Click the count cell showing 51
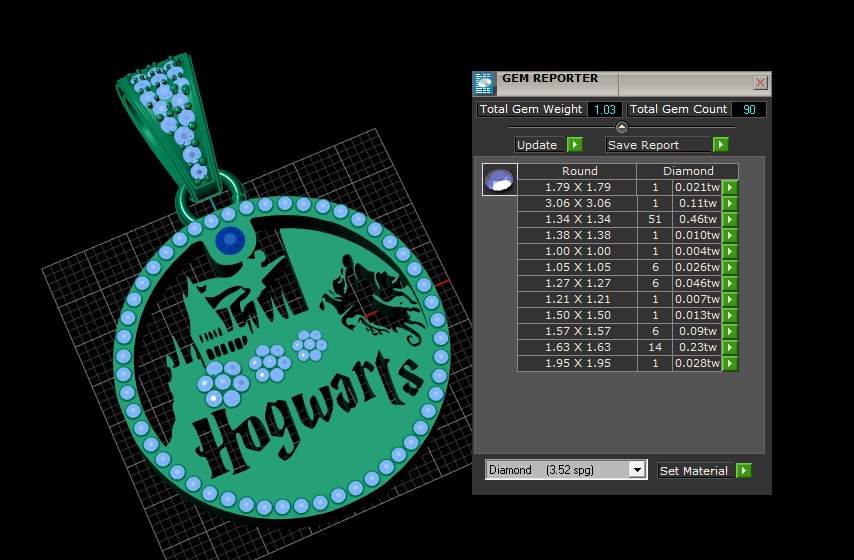This screenshot has width=854, height=560. click(655, 220)
